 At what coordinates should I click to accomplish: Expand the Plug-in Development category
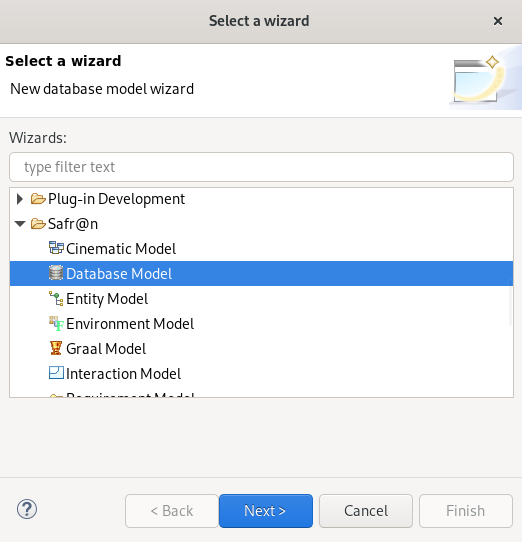(20, 199)
